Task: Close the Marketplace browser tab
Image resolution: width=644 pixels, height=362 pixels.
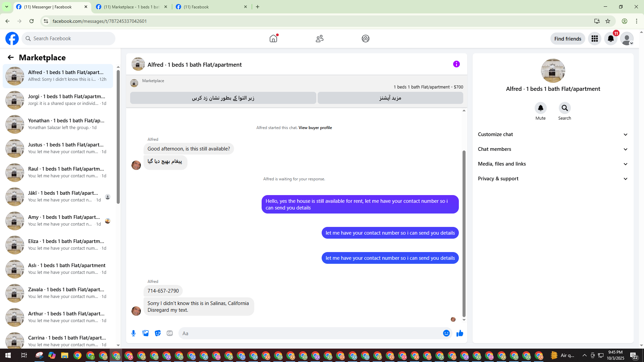Action: (x=166, y=7)
